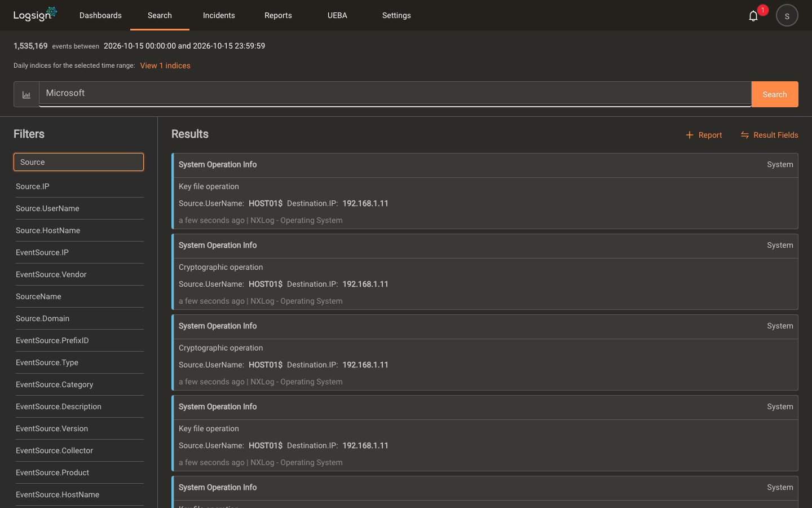Select the SourceName filter

[x=80, y=296]
